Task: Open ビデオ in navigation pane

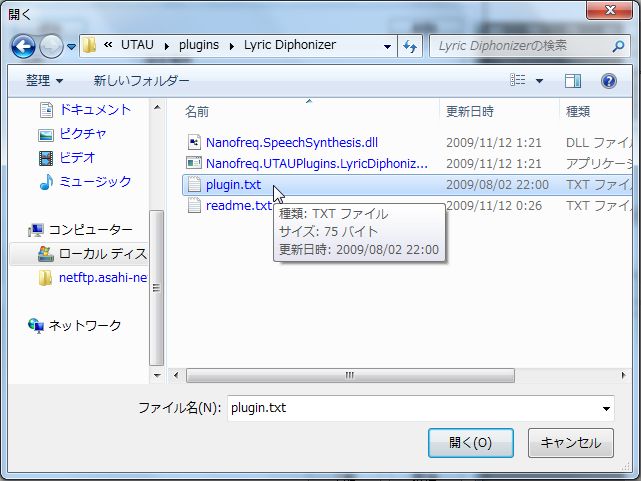Action: (x=77, y=157)
